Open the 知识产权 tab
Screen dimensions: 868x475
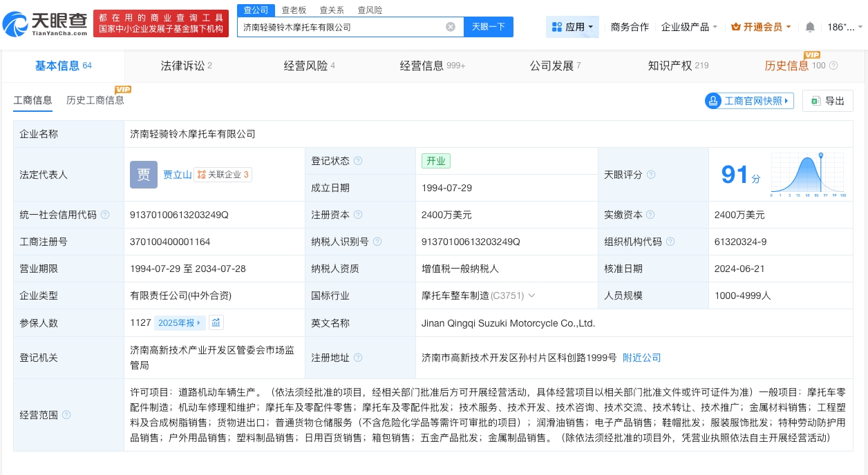[x=679, y=66]
